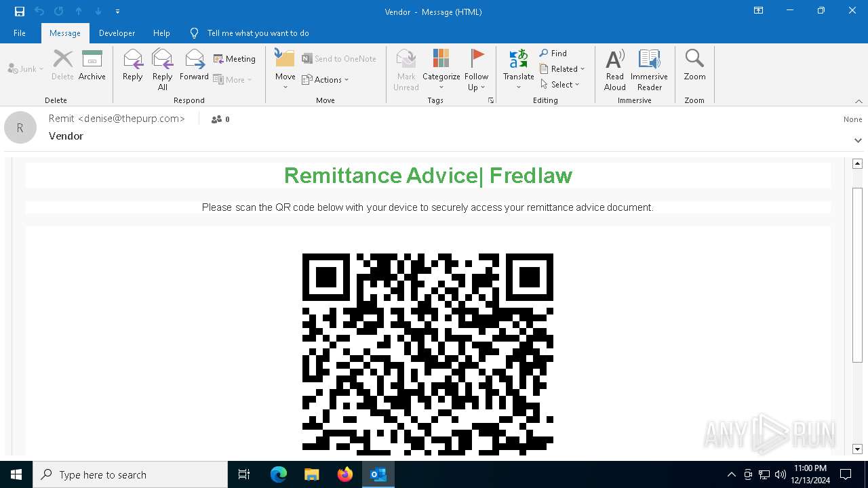This screenshot has width=868, height=488.
Task: Click the Save icon in the title bar
Action: [x=20, y=11]
